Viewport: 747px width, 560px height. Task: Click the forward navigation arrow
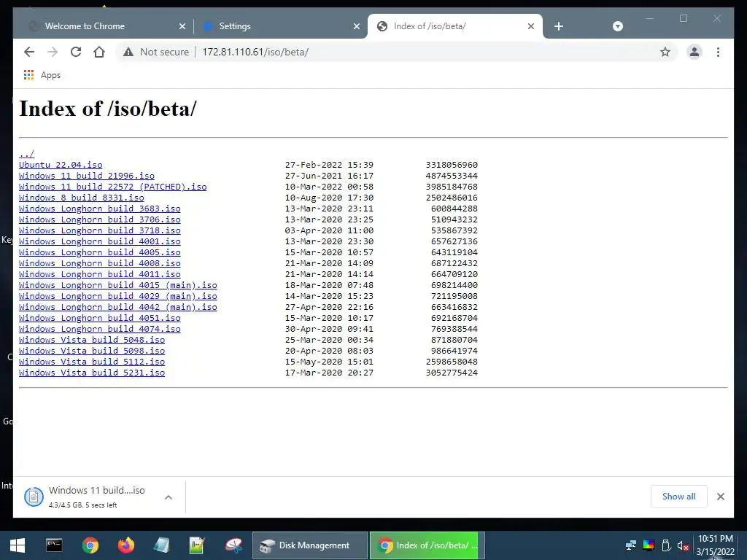pyautogui.click(x=53, y=52)
